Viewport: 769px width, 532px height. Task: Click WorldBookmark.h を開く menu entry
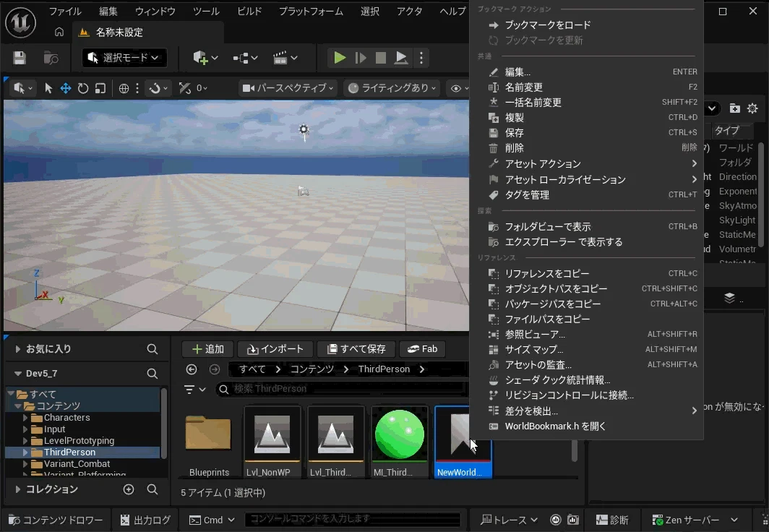[x=587, y=426]
